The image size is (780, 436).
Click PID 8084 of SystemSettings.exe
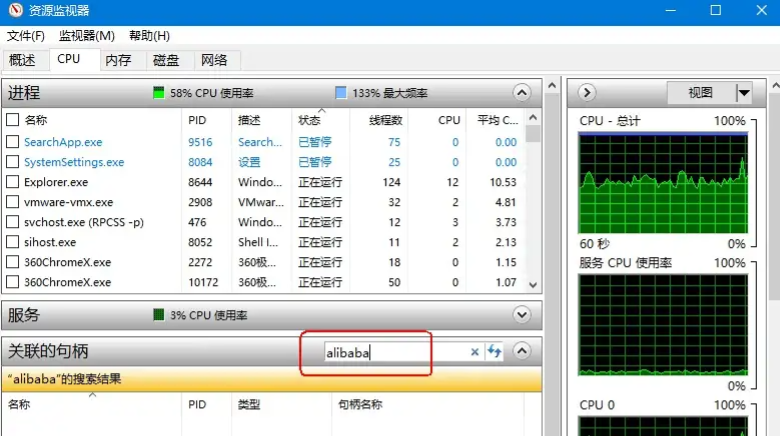point(200,162)
